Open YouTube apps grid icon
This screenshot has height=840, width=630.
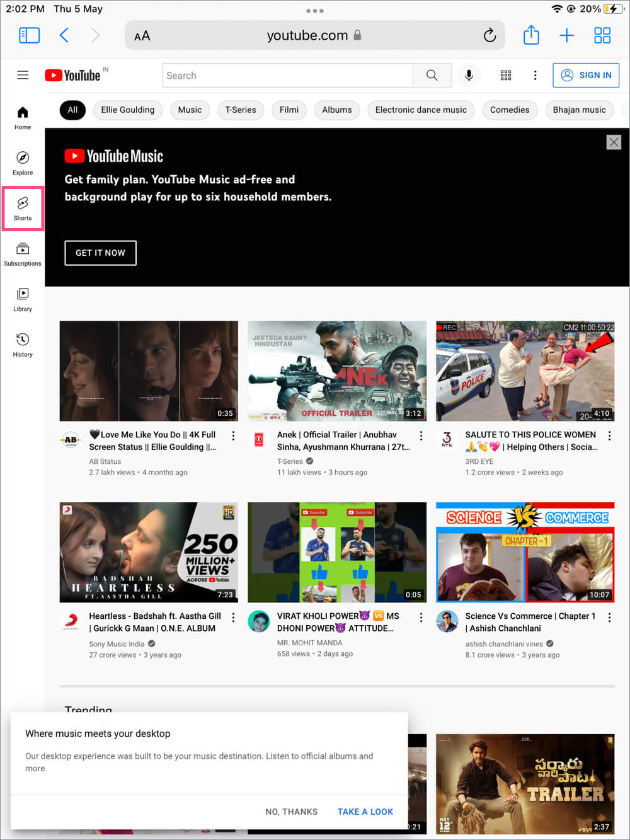pos(506,75)
